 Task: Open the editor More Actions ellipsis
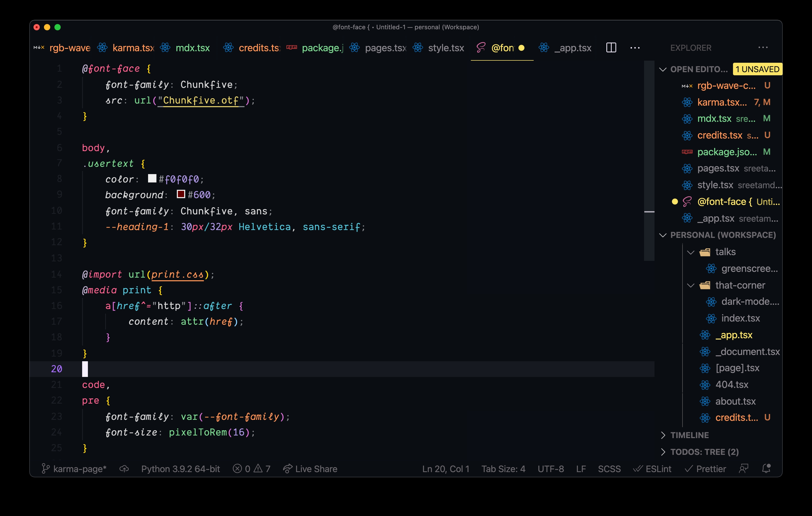635,48
